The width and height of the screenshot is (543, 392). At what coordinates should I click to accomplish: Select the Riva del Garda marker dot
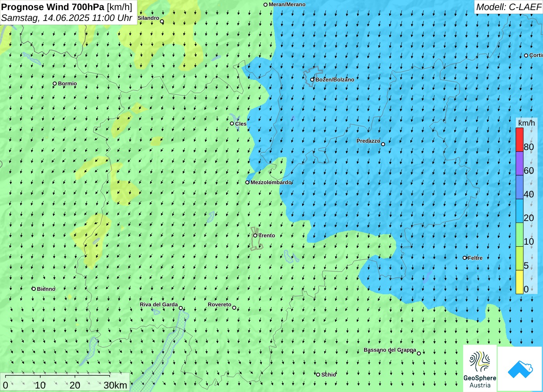click(181, 308)
